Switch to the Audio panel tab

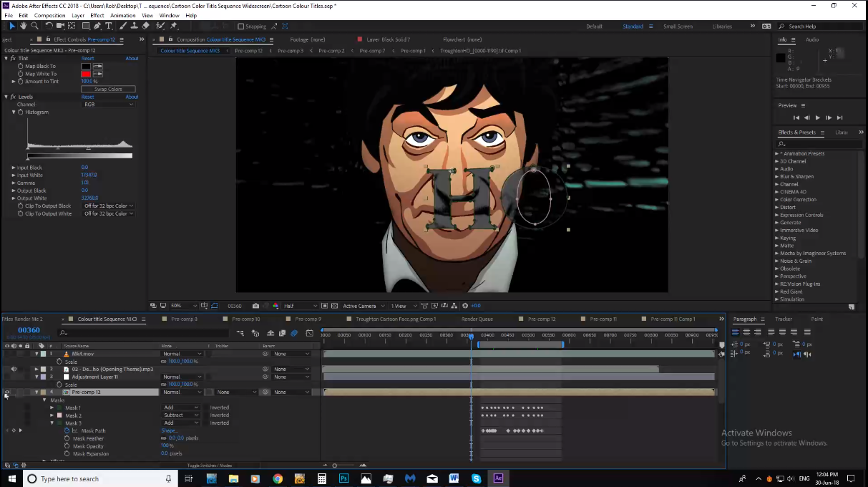[x=812, y=39]
